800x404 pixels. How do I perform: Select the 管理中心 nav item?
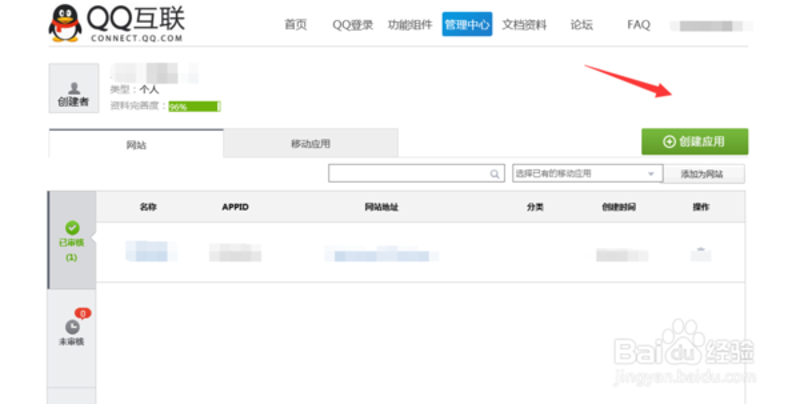pyautogui.click(x=467, y=24)
